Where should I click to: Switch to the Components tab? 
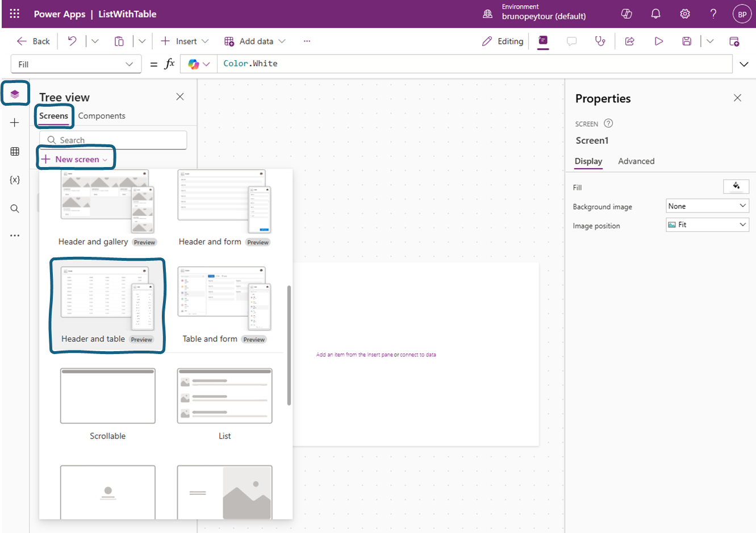tap(102, 116)
